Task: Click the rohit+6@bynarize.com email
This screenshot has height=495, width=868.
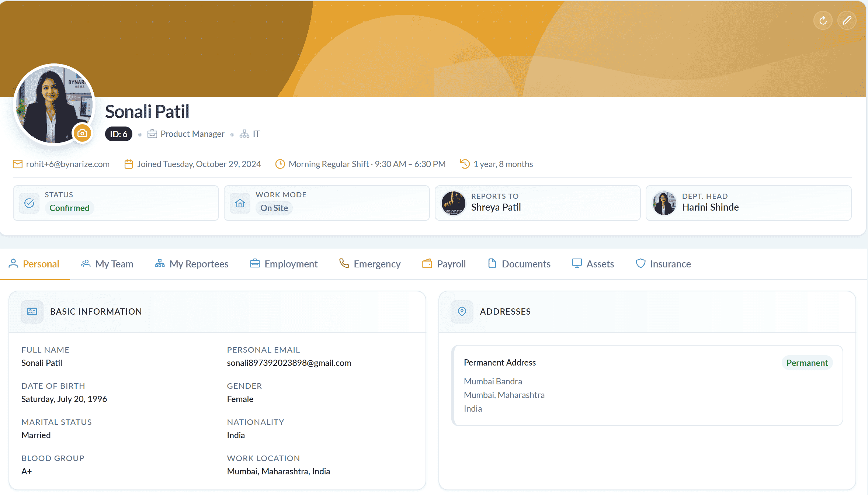Action: point(68,164)
